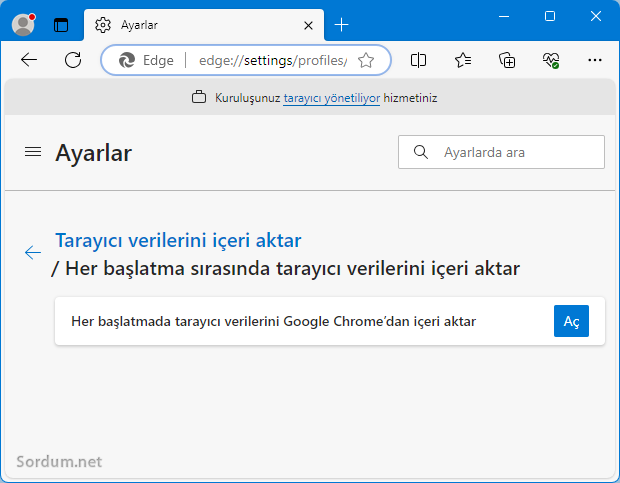Click the edge://settings address bar
The width and height of the screenshot is (620, 483).
click(x=270, y=60)
